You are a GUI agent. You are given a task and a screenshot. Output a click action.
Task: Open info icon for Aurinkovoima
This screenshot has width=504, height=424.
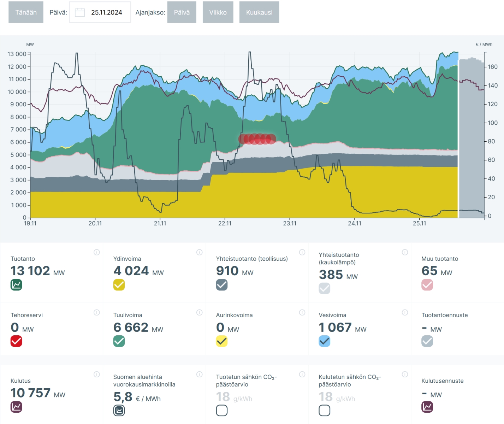[x=302, y=312]
